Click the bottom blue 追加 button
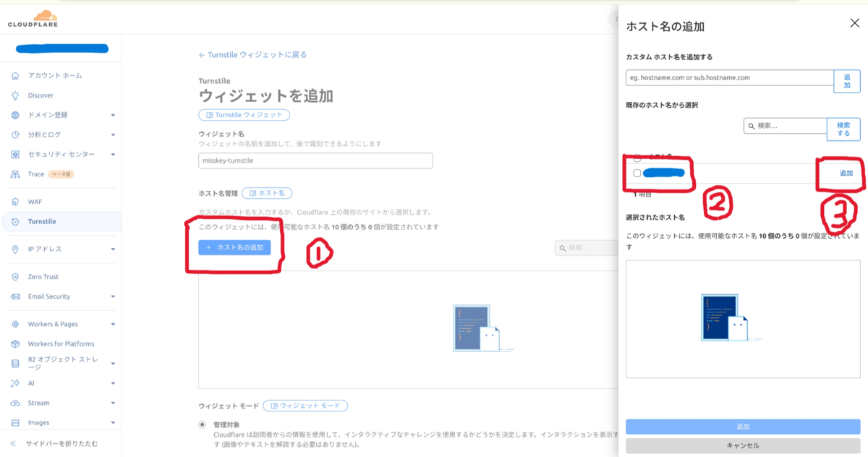Screen dimensions: 868x457 [x=743, y=427]
